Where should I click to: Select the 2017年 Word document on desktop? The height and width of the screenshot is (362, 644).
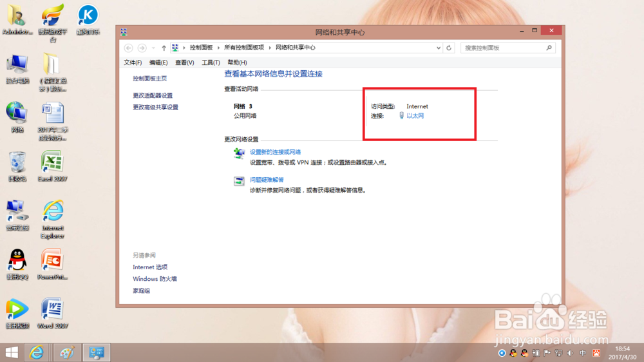pos(53,122)
